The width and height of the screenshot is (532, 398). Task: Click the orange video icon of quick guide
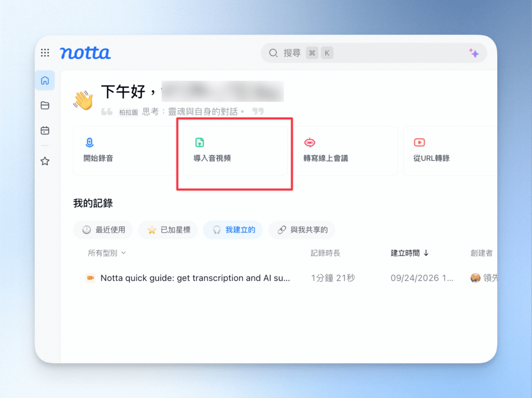[x=90, y=278]
